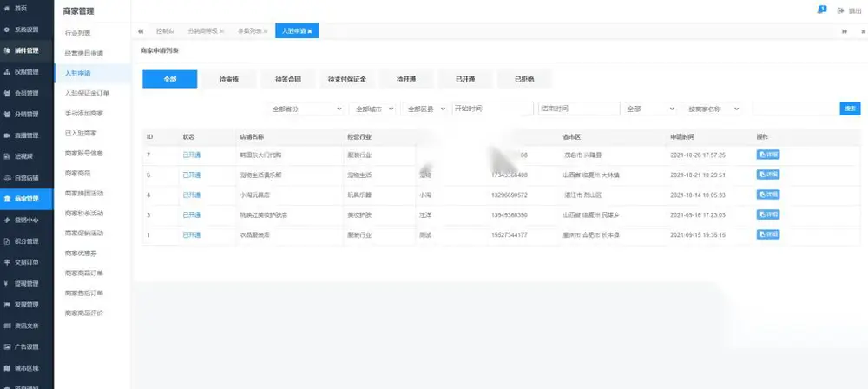This screenshot has width=868, height=389.
Task: Open 权限管理 in the dark sidebar
Action: [x=27, y=72]
